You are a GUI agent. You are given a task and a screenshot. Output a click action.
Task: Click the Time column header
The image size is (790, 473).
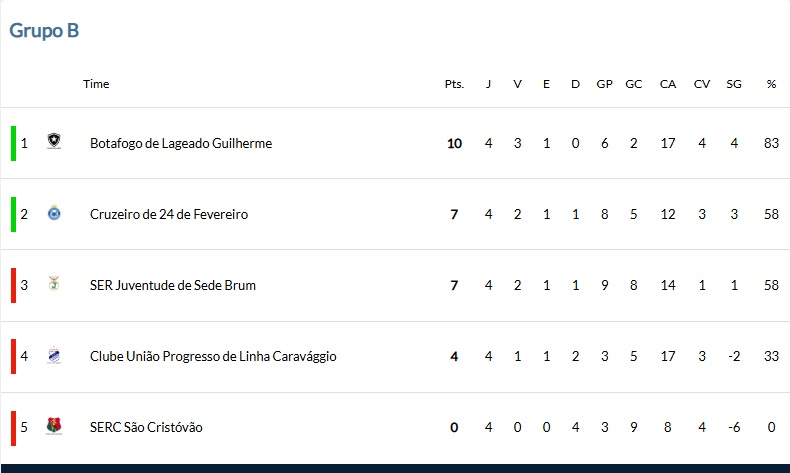click(96, 84)
